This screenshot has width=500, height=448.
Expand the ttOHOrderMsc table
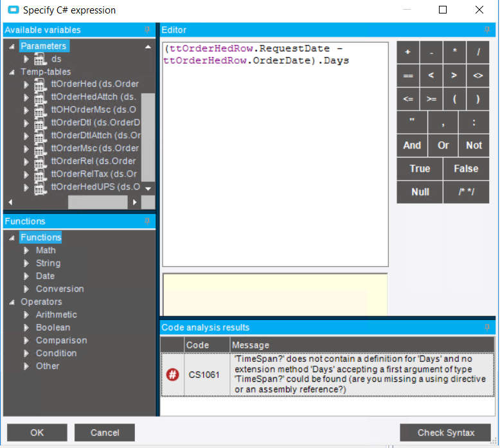[x=26, y=111]
